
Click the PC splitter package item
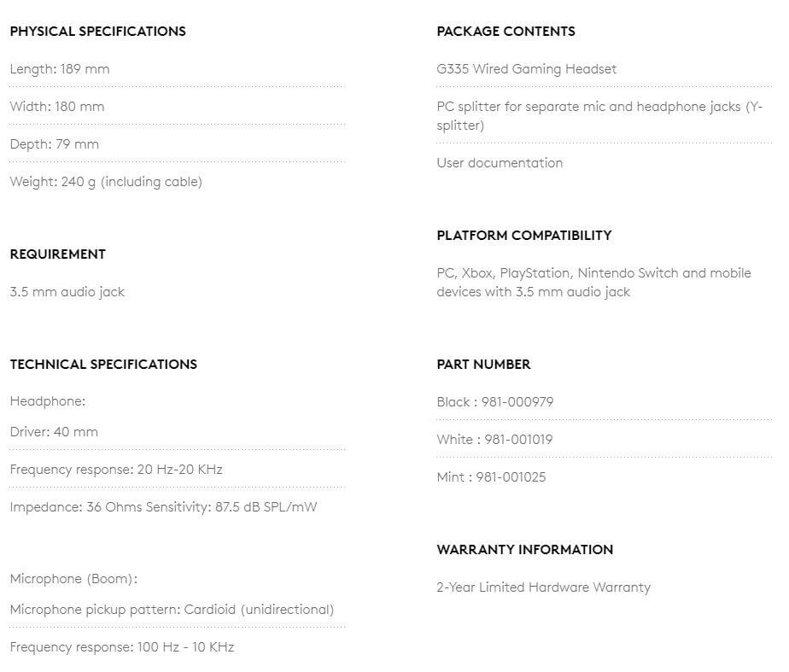point(599,115)
